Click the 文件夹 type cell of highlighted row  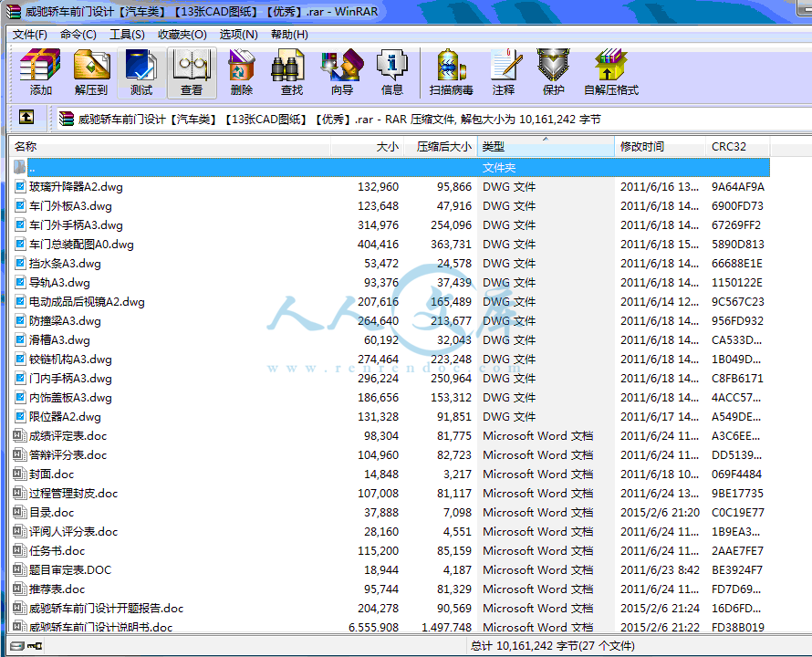[x=499, y=167]
